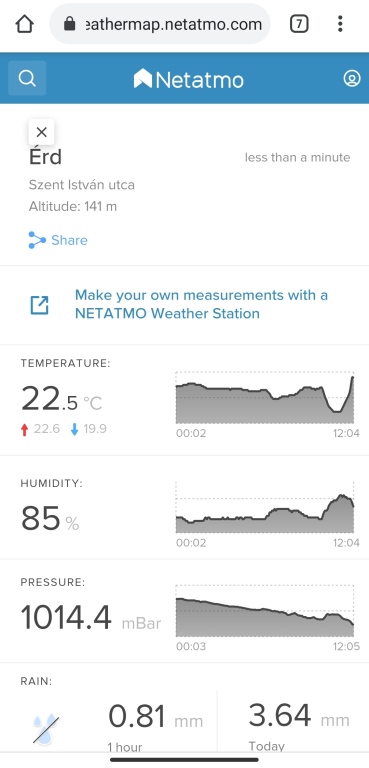This screenshot has height=768, width=369.
Task: Click the humidity history graph
Action: coord(265,507)
